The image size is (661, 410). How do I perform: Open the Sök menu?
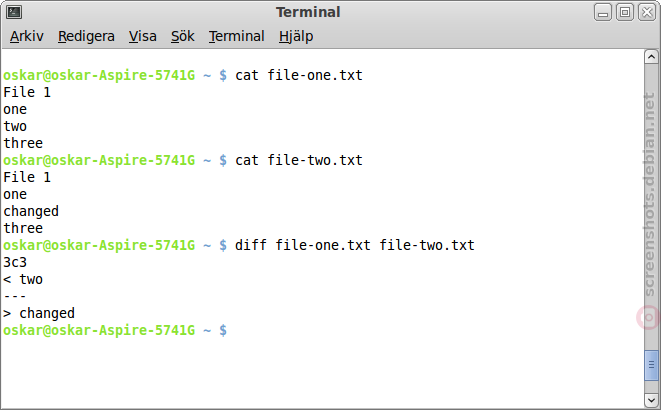pos(183,36)
